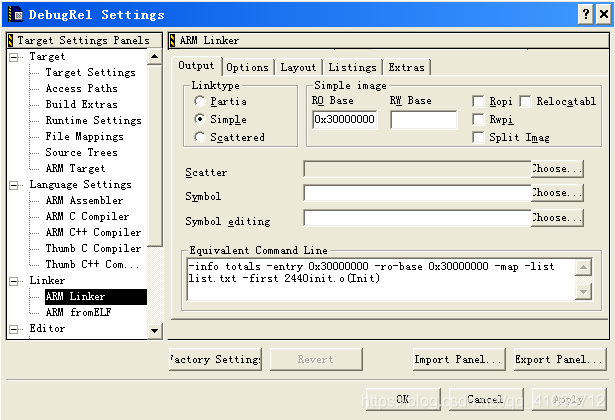The width and height of the screenshot is (615, 420).
Task: Select the Partial linktype radio button
Action: 200,102
